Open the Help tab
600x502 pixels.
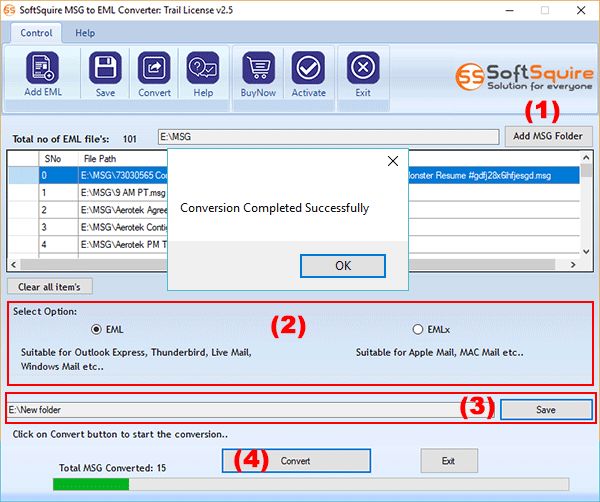[x=85, y=33]
